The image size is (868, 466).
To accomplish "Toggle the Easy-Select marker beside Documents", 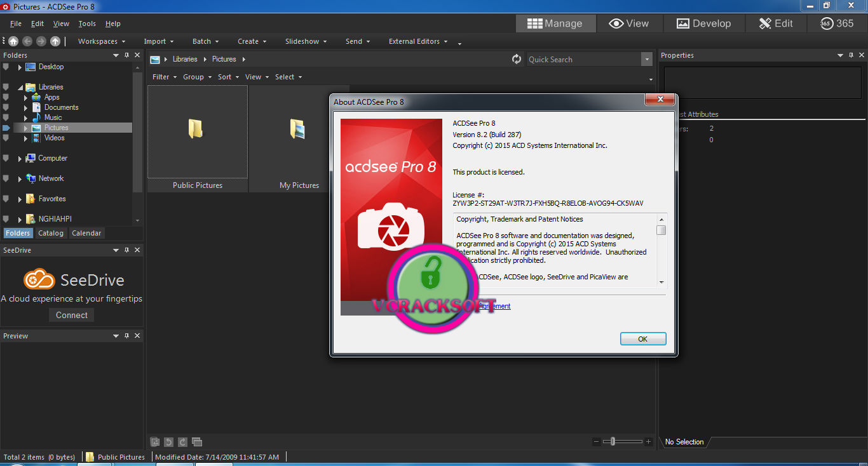I will click(x=6, y=107).
